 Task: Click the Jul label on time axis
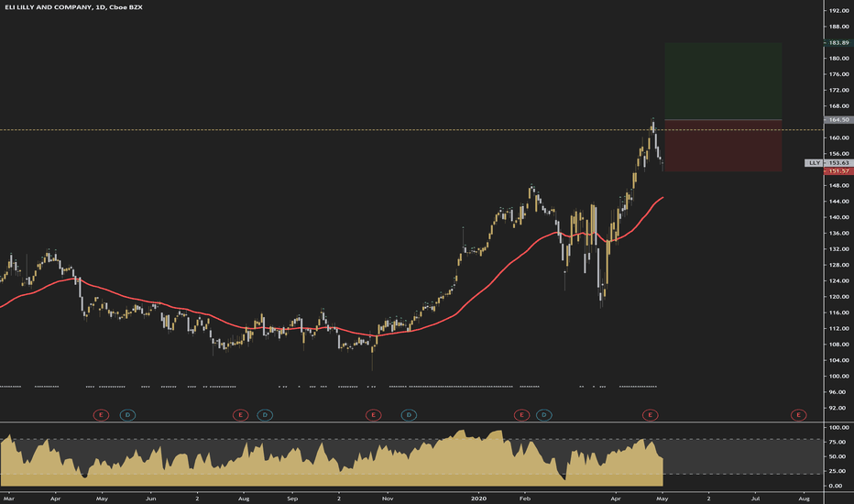coord(756,499)
